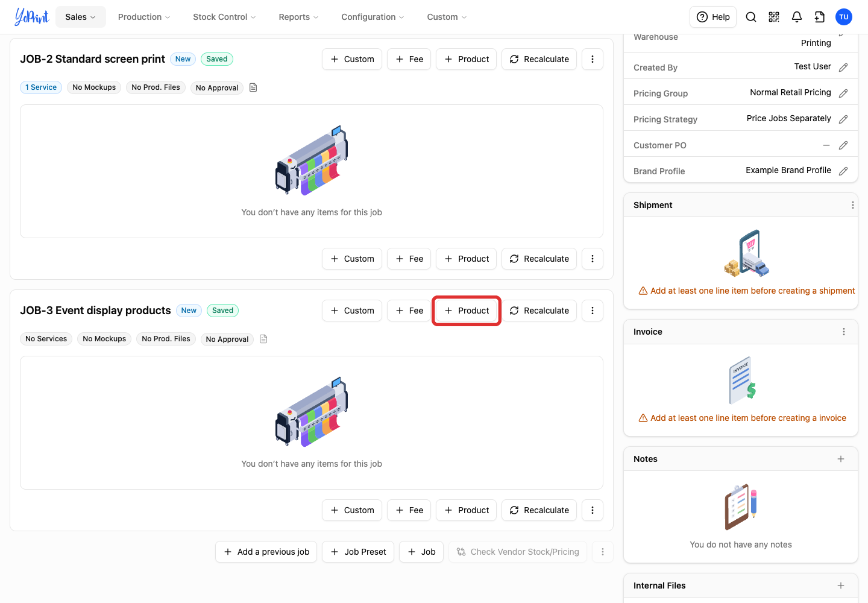Click the 1 Service tag on JOB-2
This screenshot has height=603, width=868.
coord(41,87)
